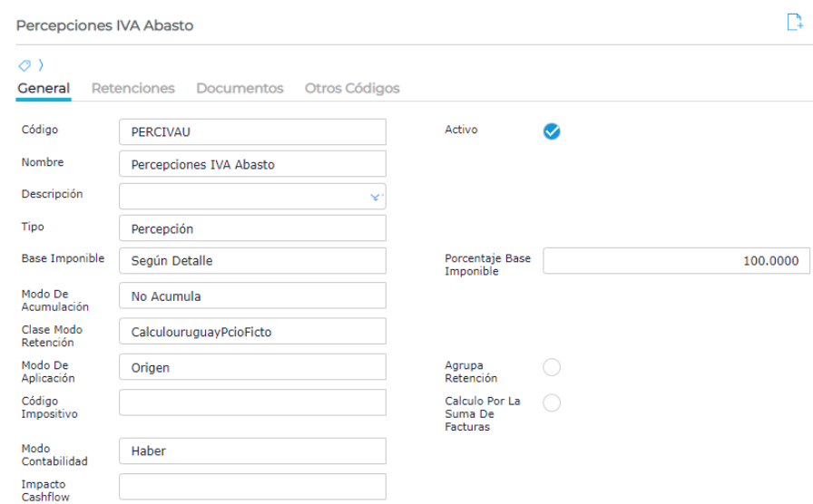Open the Base Imponible field Según Detalle
The height and width of the screenshot is (504, 813).
coord(252,260)
